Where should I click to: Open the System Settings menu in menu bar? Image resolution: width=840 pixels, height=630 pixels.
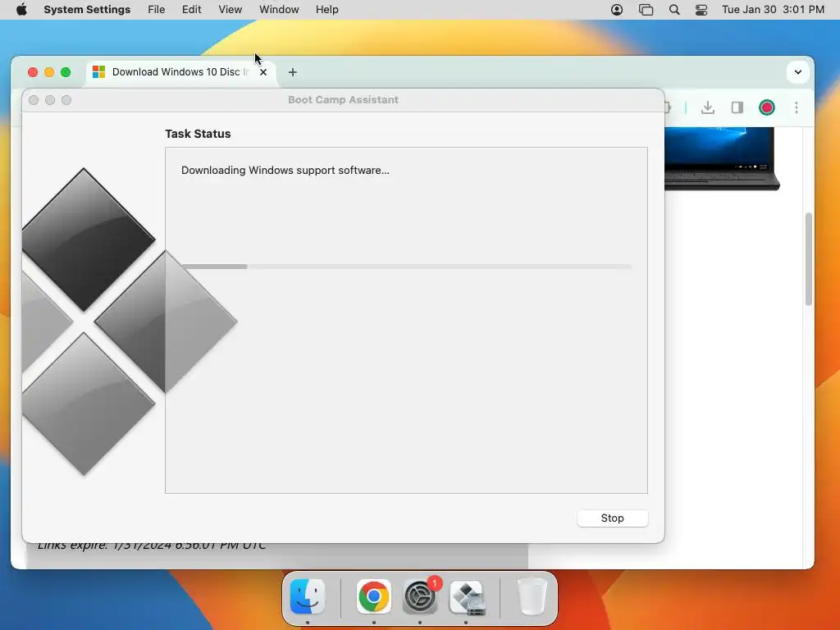(x=87, y=10)
